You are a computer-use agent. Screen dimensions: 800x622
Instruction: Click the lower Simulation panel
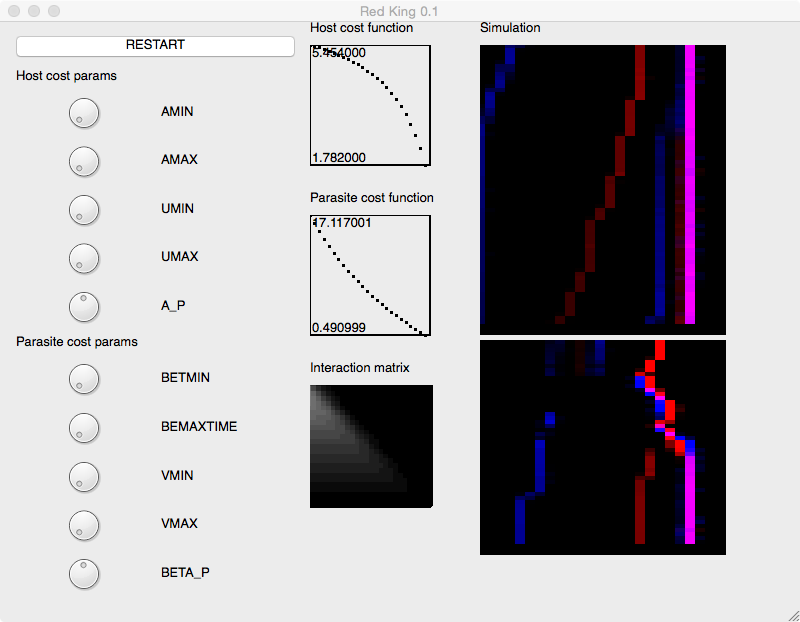(x=602, y=447)
